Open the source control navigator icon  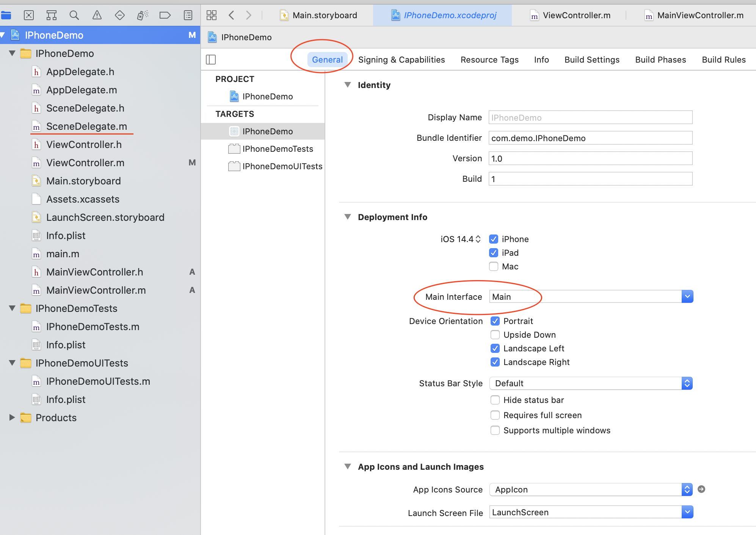[29, 15]
